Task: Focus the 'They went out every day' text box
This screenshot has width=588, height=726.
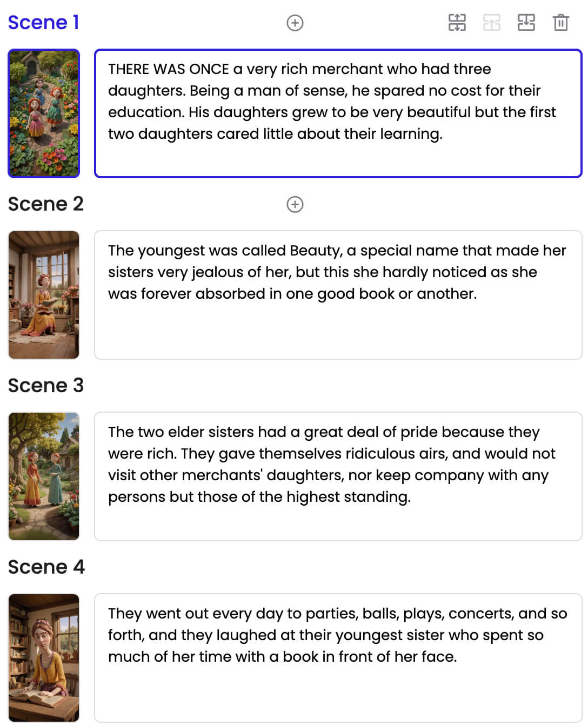Action: point(338,658)
